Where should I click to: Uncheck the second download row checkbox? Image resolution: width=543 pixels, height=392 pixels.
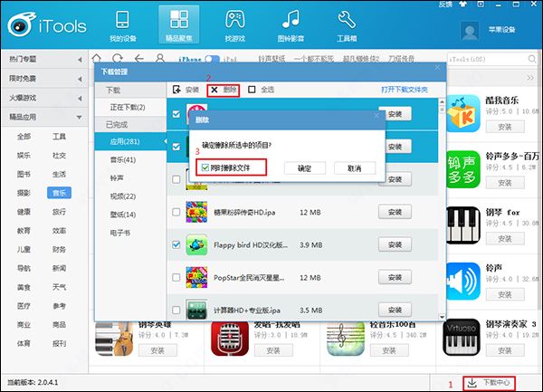176,147
